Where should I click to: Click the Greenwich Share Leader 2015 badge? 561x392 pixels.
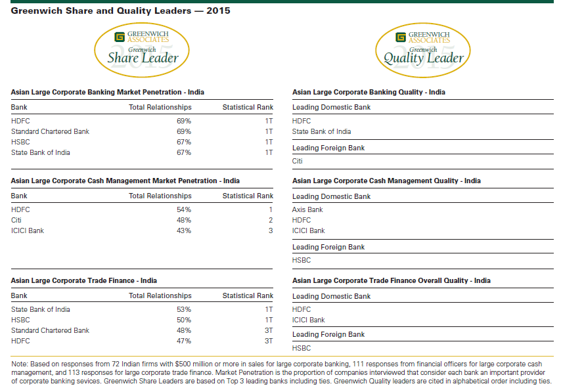point(142,50)
